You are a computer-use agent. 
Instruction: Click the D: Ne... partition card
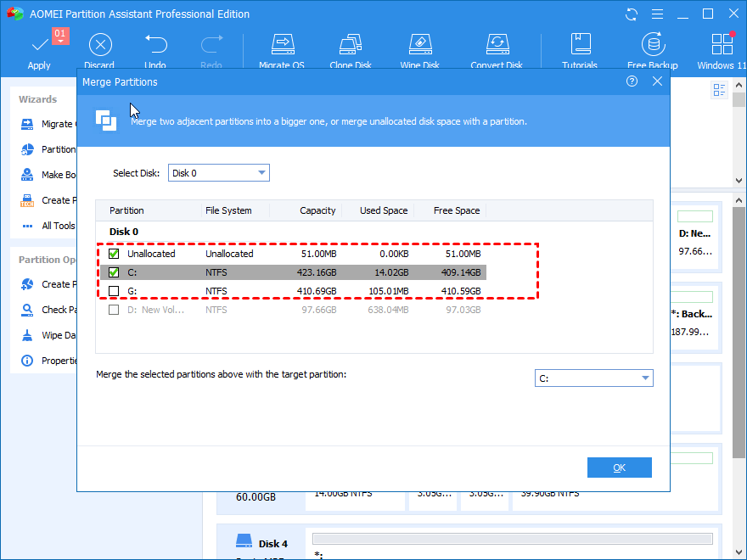coord(695,237)
